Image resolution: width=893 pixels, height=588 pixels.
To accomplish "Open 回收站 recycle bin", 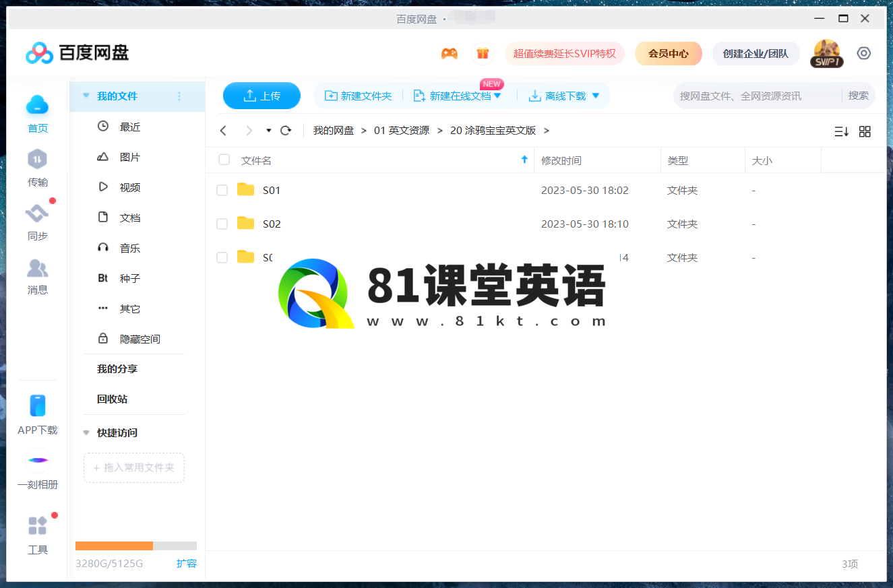I will point(112,399).
